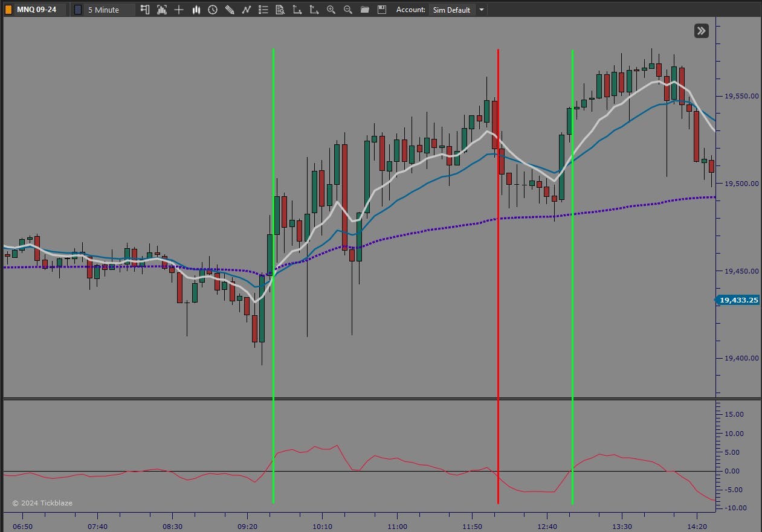Select the green vertical line near 12:55
Viewport: 762px width, 532px height.
click(572, 276)
